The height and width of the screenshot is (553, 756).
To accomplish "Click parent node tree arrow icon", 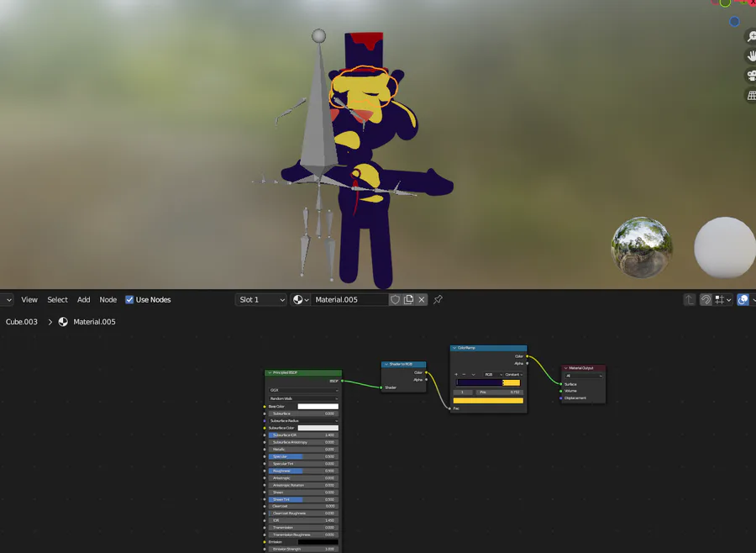I will pyautogui.click(x=689, y=300).
